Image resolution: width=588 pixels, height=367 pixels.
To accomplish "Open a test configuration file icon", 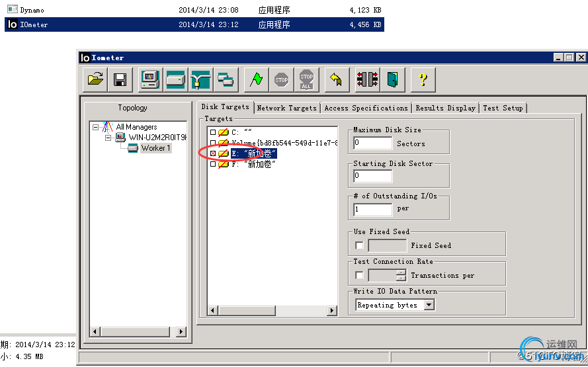I will pyautogui.click(x=95, y=79).
